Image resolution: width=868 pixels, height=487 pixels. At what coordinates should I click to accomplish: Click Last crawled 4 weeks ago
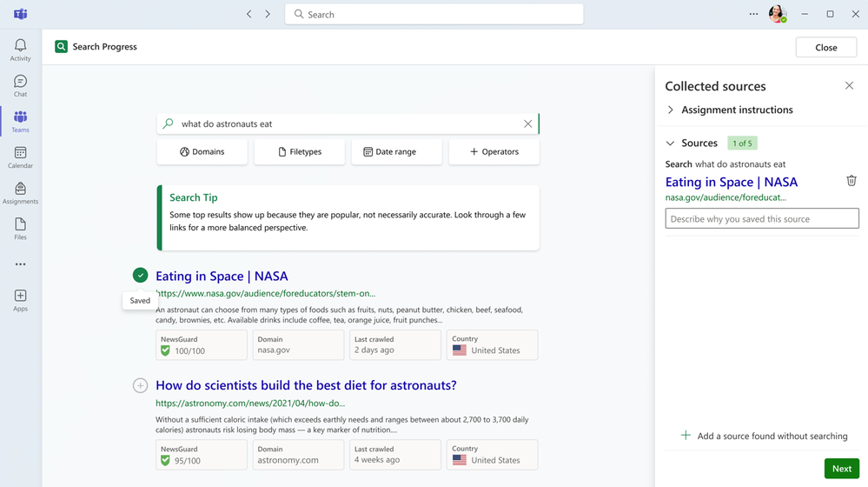(395, 455)
